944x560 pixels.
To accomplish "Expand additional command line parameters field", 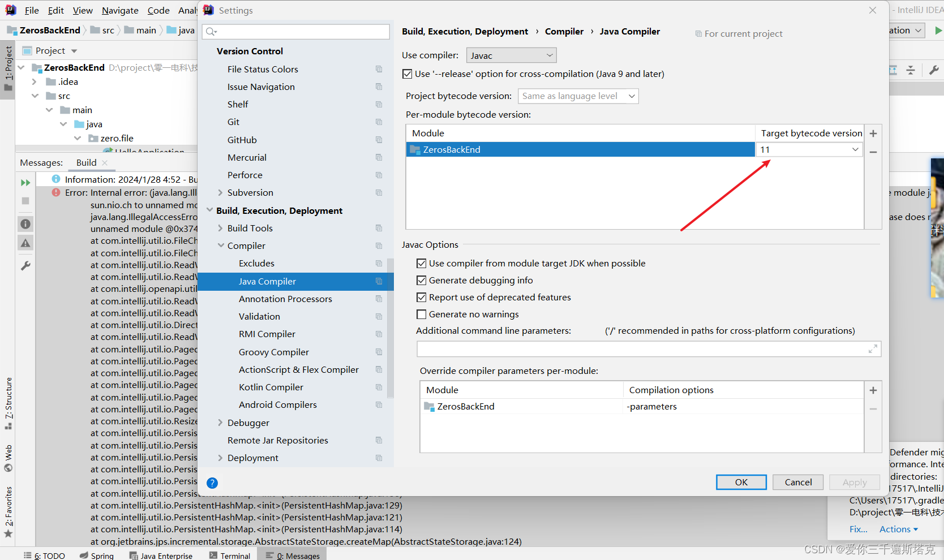I will [872, 348].
